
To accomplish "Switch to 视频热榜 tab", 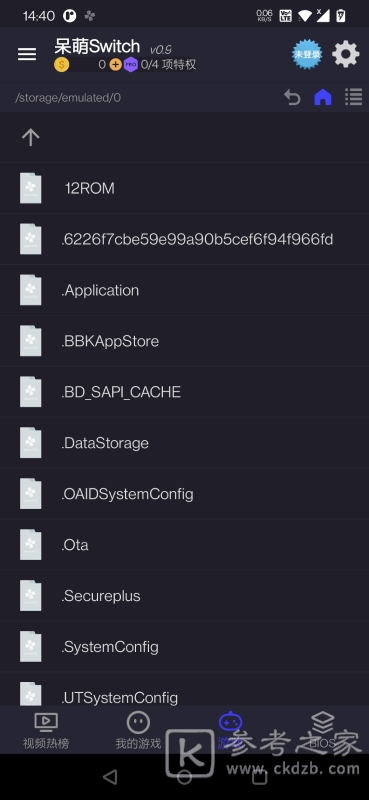I will [x=46, y=731].
